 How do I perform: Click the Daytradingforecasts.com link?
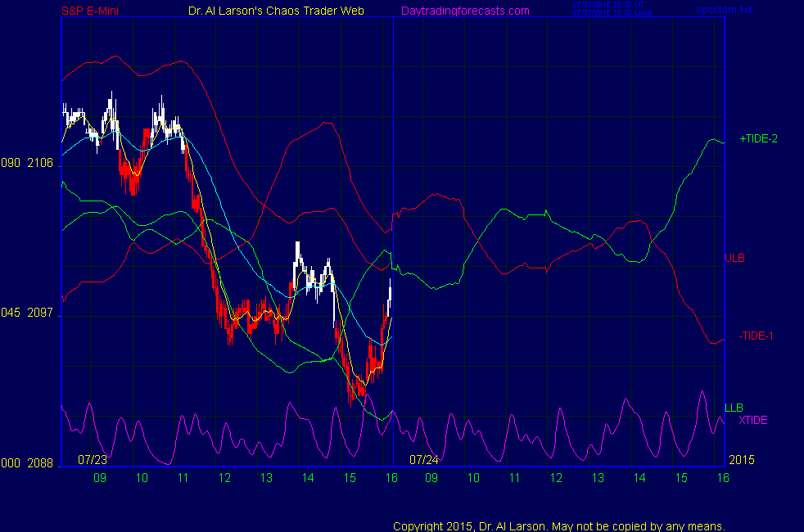tap(465, 11)
